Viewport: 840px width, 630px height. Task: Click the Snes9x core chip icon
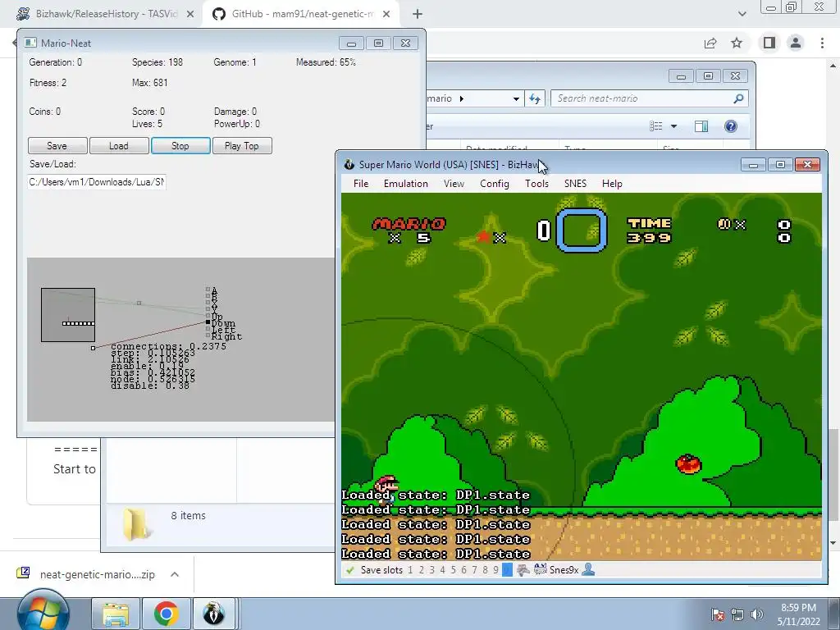[540, 570]
